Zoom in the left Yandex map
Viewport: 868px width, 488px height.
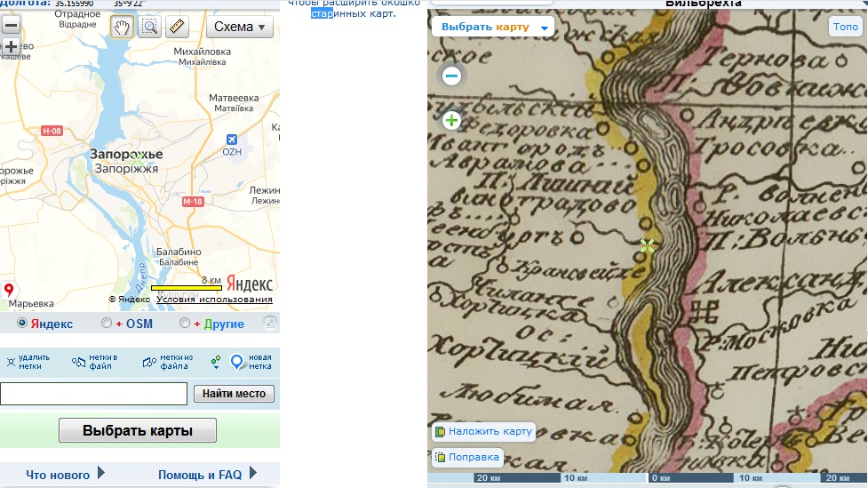click(11, 46)
